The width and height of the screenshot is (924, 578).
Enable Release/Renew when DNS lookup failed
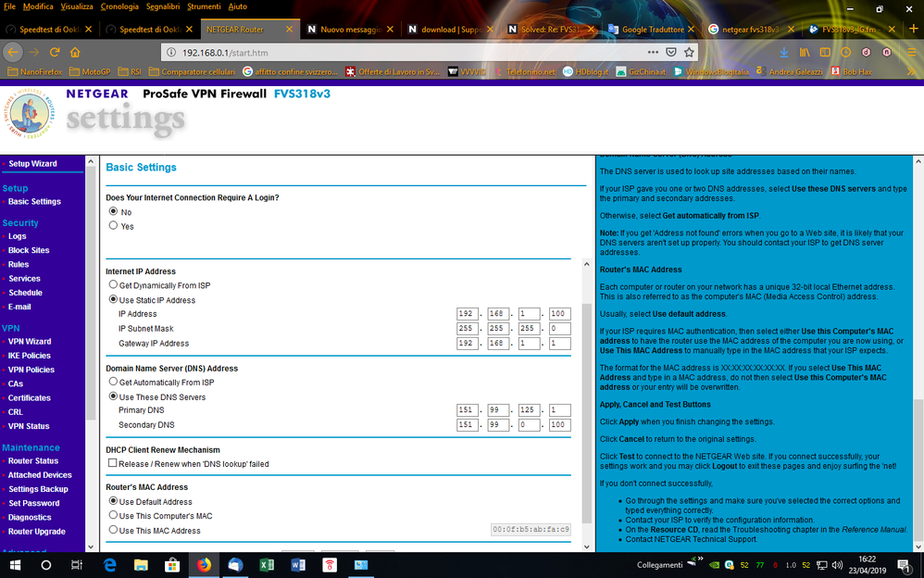click(113, 463)
